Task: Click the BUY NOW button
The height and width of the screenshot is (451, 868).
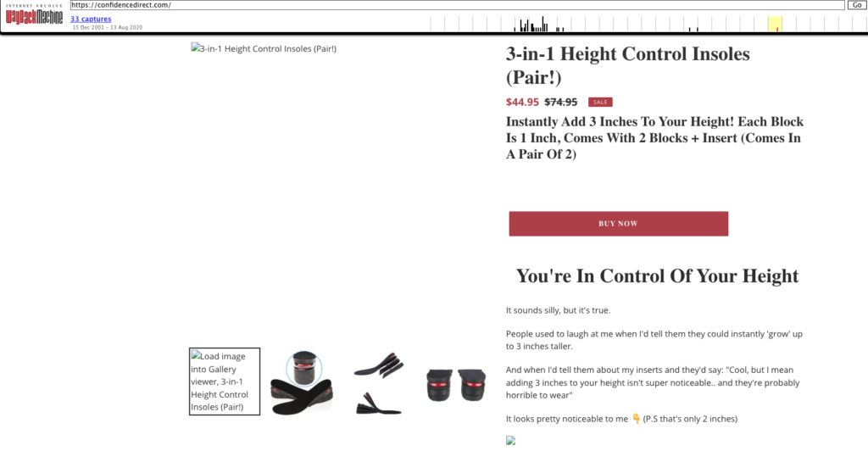Action: pyautogui.click(x=618, y=224)
